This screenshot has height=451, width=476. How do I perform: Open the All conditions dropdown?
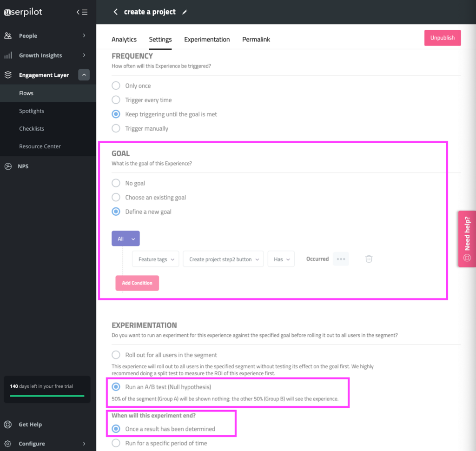click(x=126, y=239)
